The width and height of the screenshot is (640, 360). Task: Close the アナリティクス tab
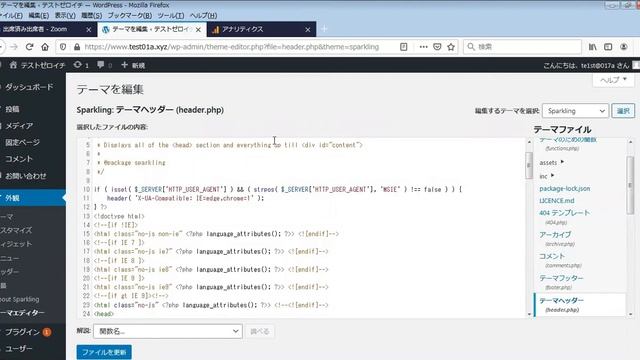coord(308,29)
